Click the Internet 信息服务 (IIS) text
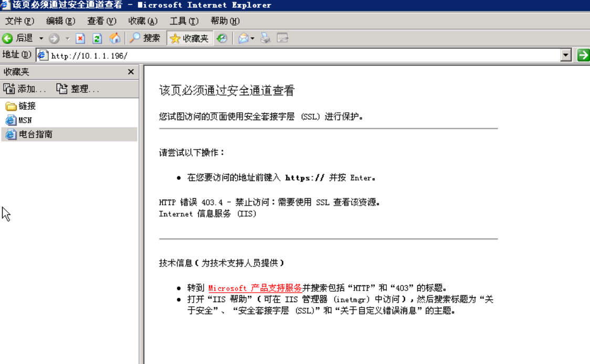 pos(208,213)
